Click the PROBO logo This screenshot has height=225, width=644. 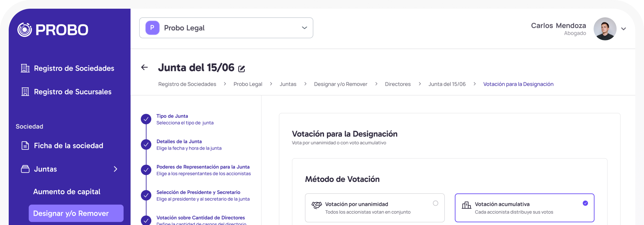53,30
